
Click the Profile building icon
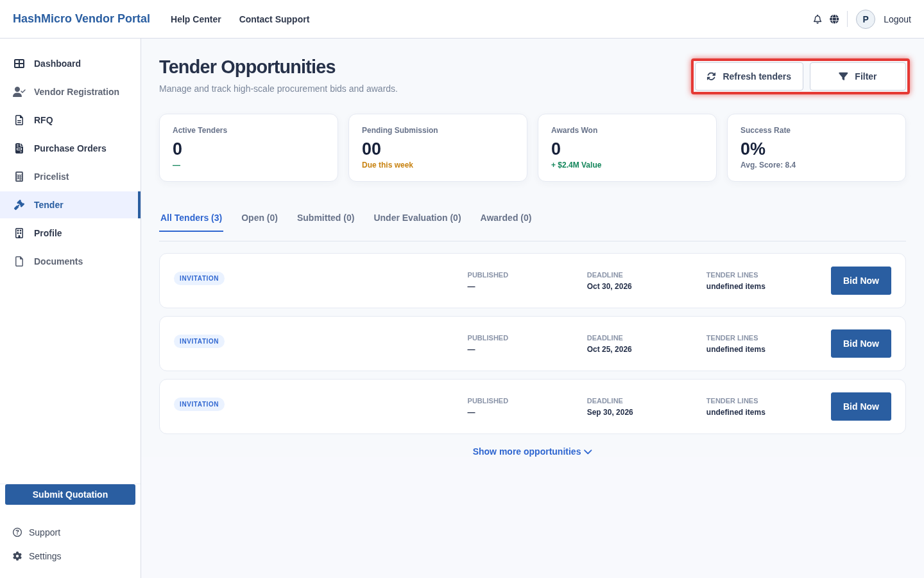[19, 233]
